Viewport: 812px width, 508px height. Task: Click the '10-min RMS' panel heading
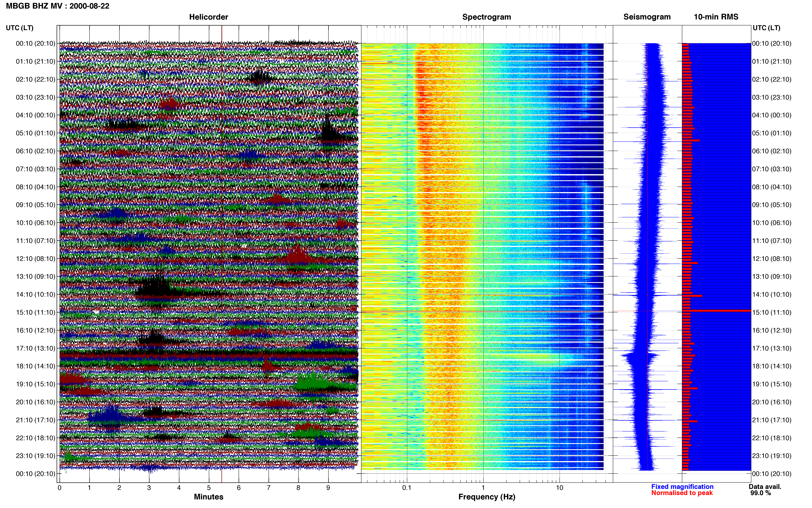click(x=716, y=17)
